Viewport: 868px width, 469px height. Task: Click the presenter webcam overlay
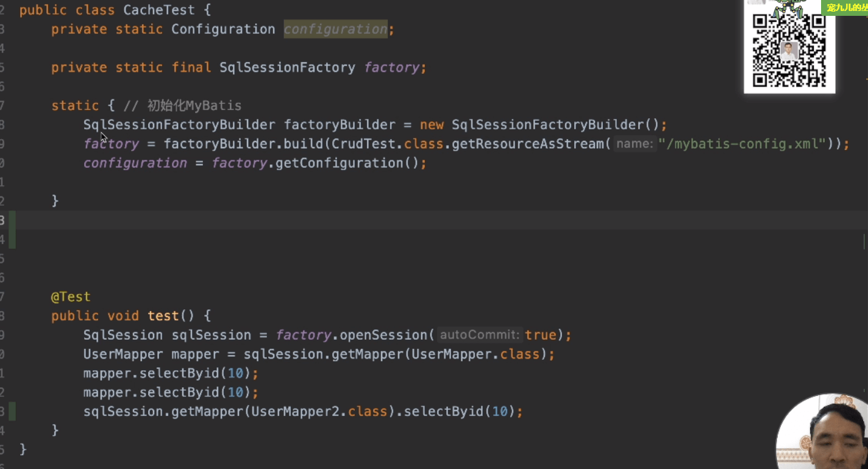(x=822, y=432)
